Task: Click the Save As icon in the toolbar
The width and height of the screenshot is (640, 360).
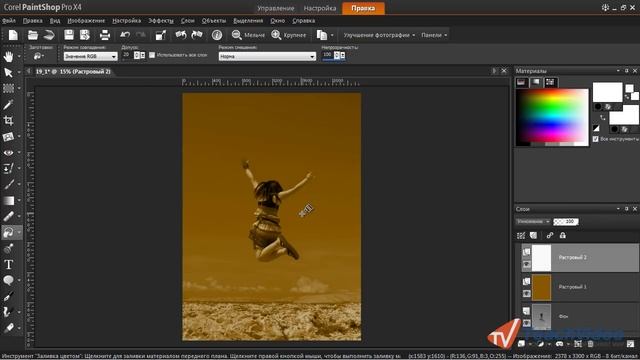Action: tap(85, 35)
